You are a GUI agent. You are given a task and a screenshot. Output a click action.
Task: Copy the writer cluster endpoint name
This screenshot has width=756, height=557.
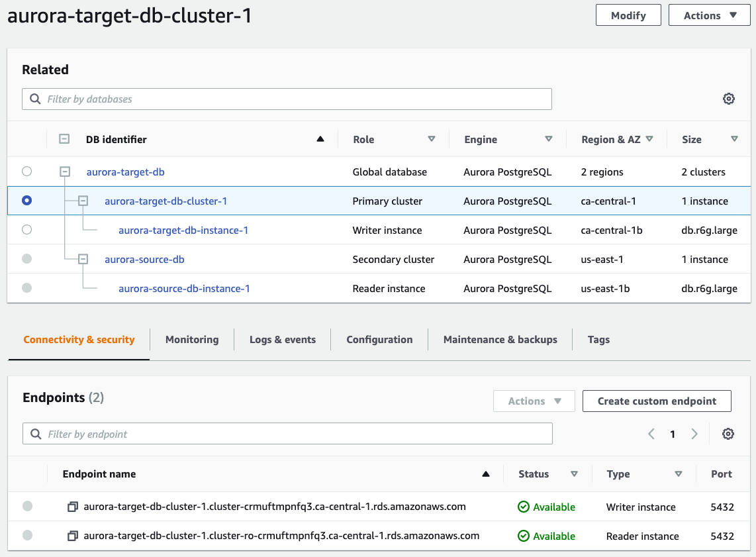tap(73, 507)
